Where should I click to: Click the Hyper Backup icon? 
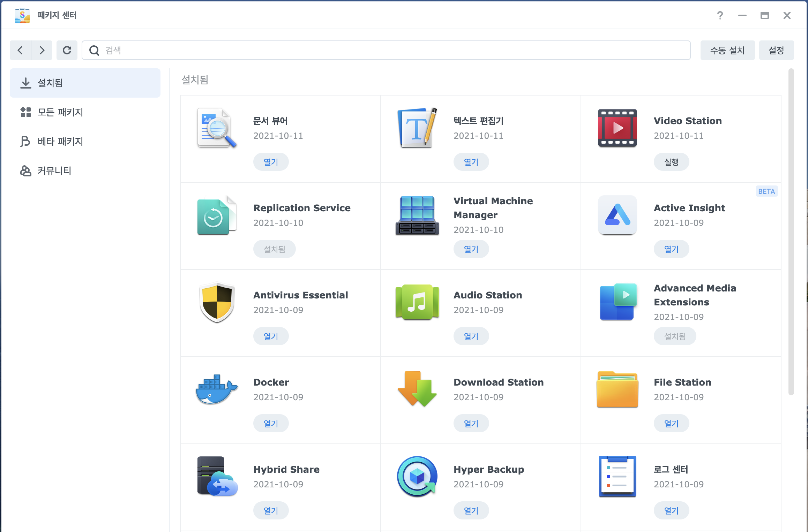tap(417, 477)
